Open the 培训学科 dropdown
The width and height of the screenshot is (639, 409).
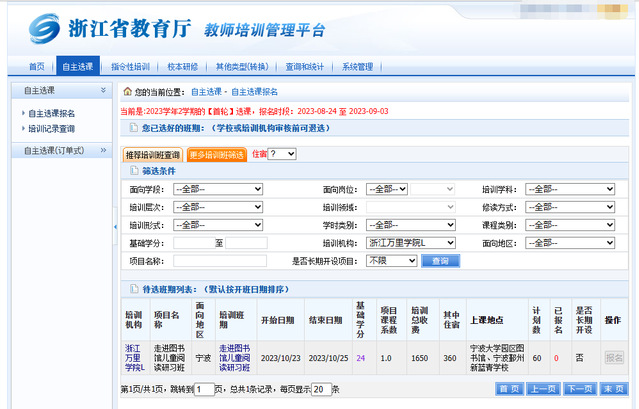pyautogui.click(x=570, y=189)
